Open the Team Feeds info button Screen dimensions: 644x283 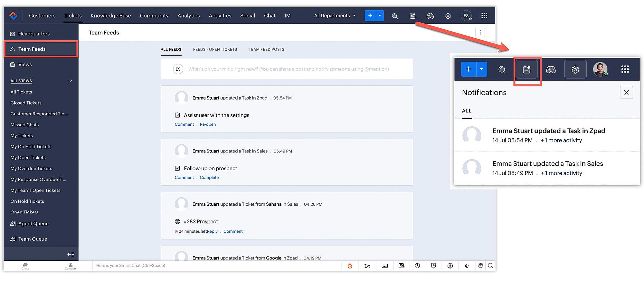coord(480,33)
